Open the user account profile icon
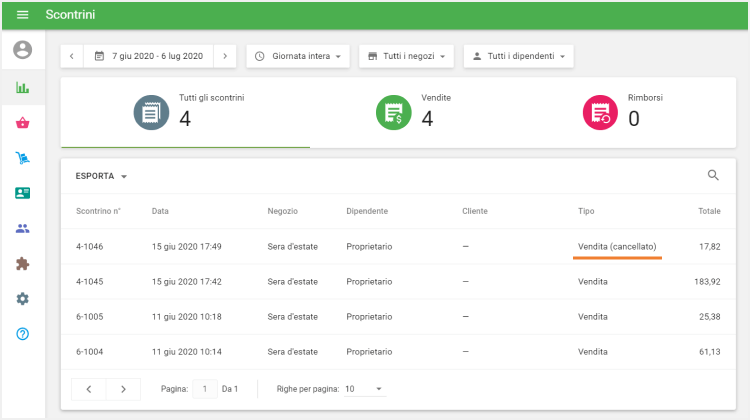750x420 pixels. [x=22, y=49]
